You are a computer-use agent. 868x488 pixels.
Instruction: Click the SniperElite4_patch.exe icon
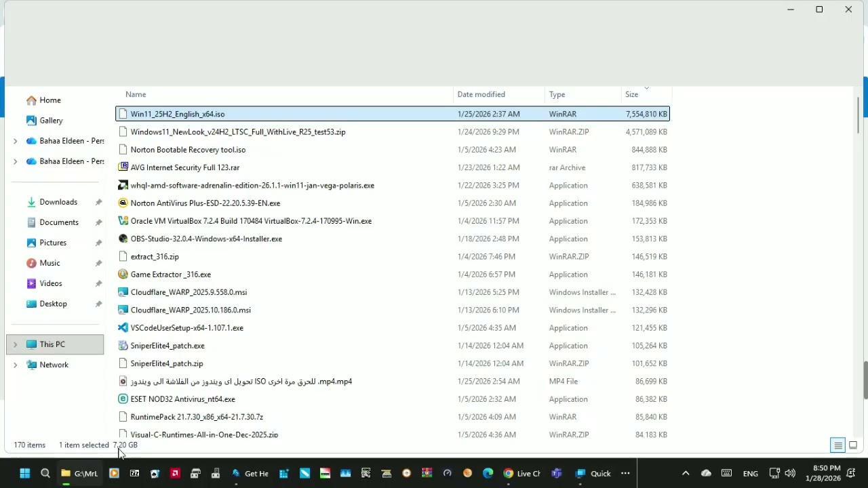pos(123,346)
